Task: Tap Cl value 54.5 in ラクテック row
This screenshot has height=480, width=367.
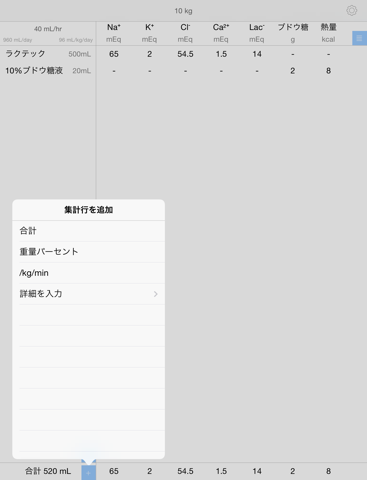Action: point(185,54)
